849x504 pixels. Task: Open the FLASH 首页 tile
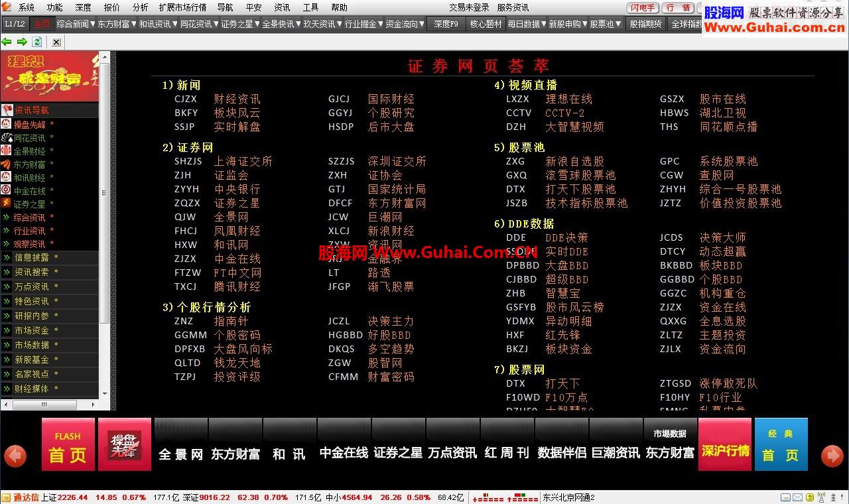(68, 444)
